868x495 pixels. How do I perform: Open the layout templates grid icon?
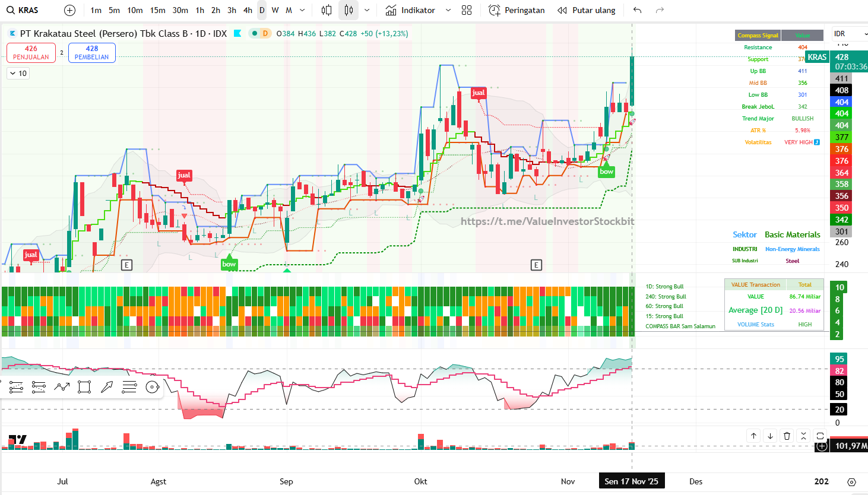pyautogui.click(x=467, y=10)
